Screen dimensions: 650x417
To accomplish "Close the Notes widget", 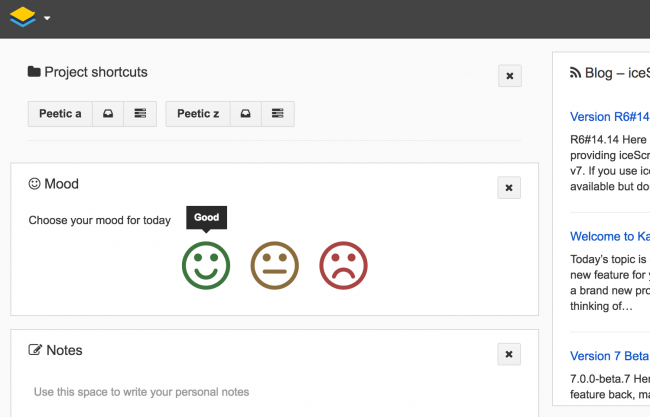I will (509, 354).
